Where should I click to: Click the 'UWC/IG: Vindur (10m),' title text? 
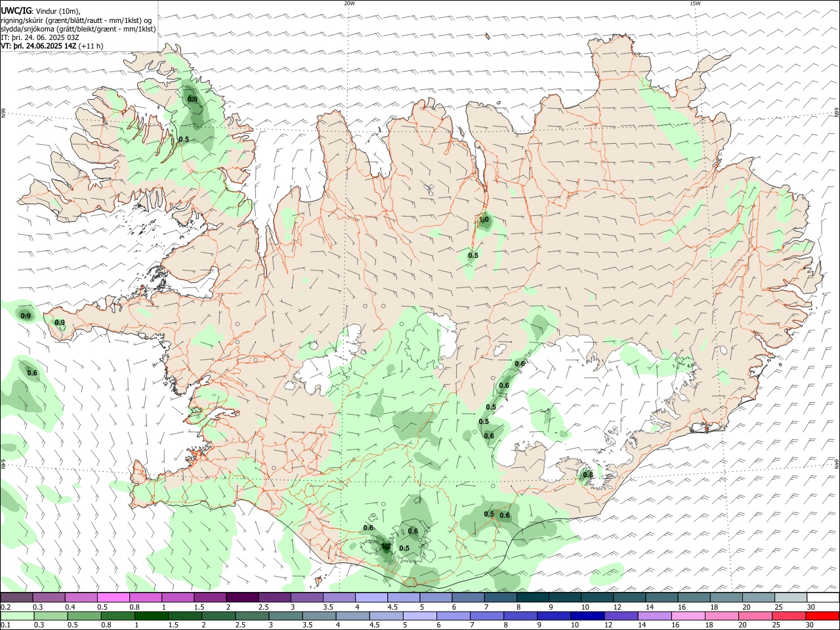click(x=41, y=11)
